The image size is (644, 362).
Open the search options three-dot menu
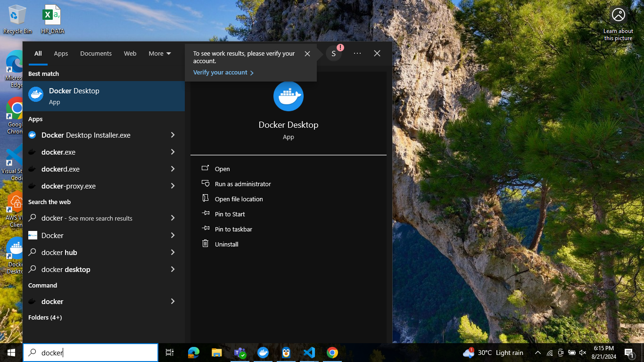(357, 53)
